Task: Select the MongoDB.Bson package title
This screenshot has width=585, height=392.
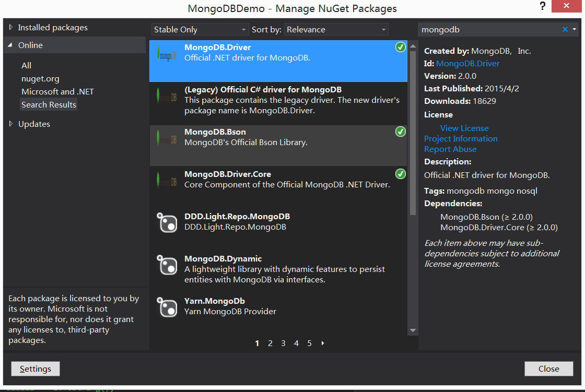Action: 215,132
